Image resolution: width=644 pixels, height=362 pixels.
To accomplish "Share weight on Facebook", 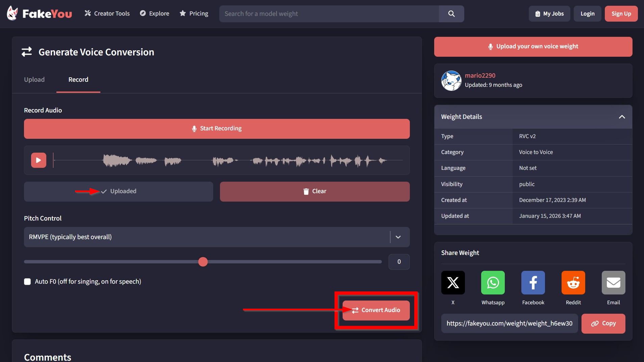I will [533, 283].
